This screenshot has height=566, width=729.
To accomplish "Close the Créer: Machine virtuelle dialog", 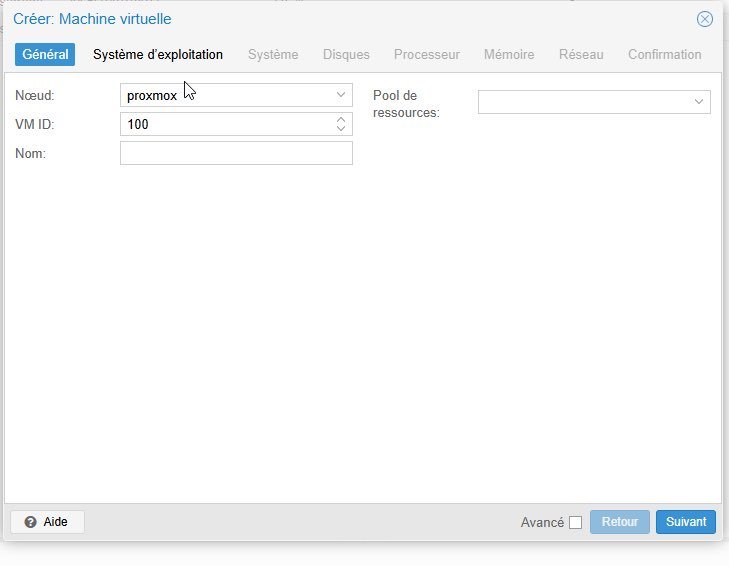I will coord(704,19).
